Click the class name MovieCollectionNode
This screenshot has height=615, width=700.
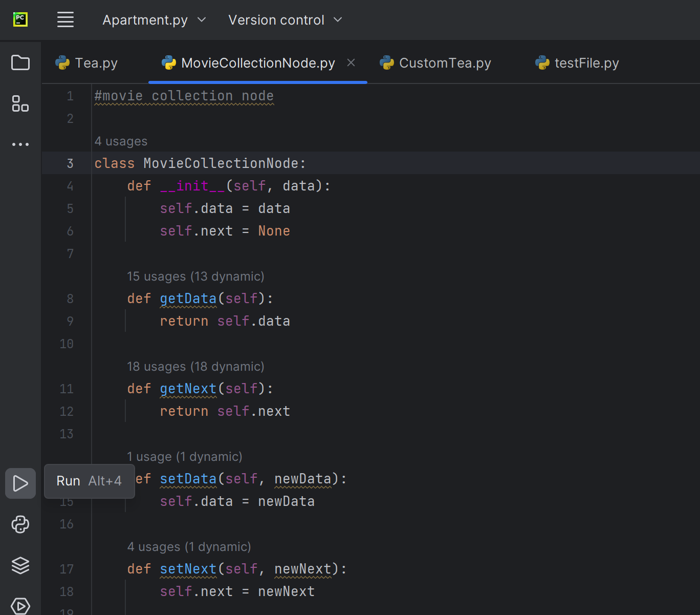click(221, 163)
